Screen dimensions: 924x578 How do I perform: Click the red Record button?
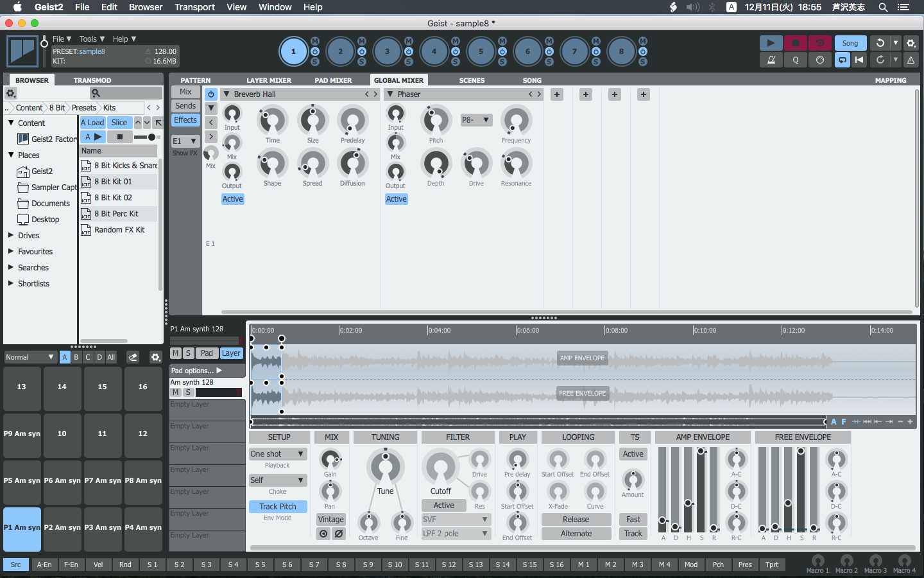point(795,43)
